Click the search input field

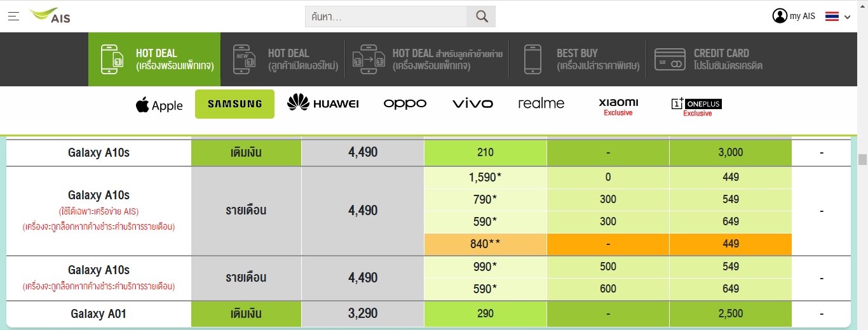point(386,16)
